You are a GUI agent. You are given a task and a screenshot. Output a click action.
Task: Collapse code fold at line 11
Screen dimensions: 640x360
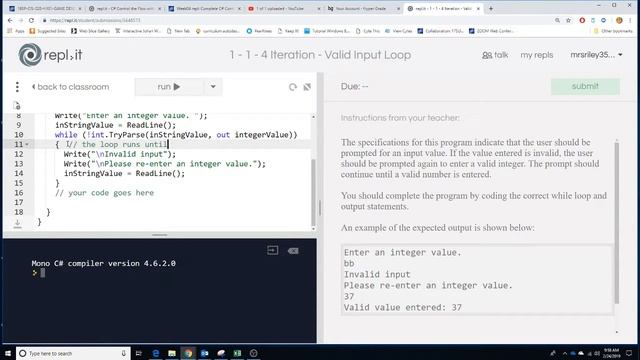[x=27, y=144]
